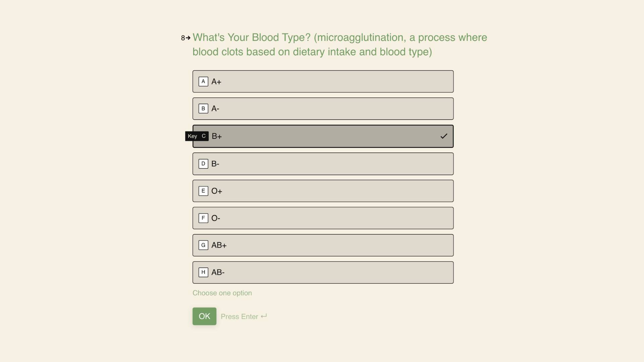Click the 'F' key badge on O- option
Screen dimensions: 644x362
pyautogui.click(x=203, y=218)
